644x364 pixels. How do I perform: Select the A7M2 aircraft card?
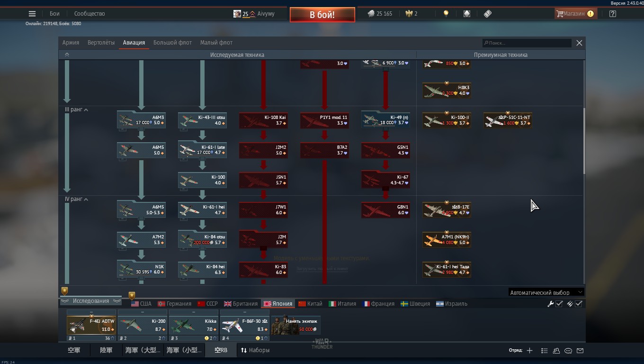pyautogui.click(x=141, y=239)
